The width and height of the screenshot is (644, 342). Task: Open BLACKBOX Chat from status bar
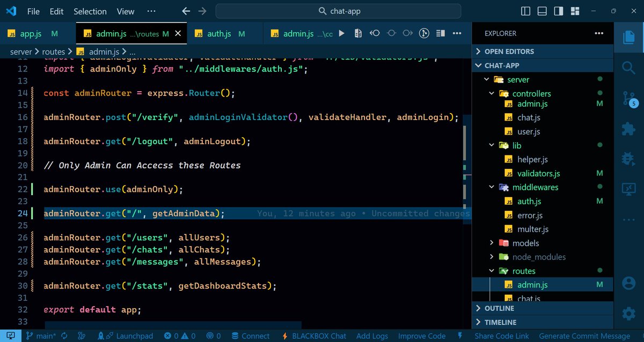coord(314,336)
